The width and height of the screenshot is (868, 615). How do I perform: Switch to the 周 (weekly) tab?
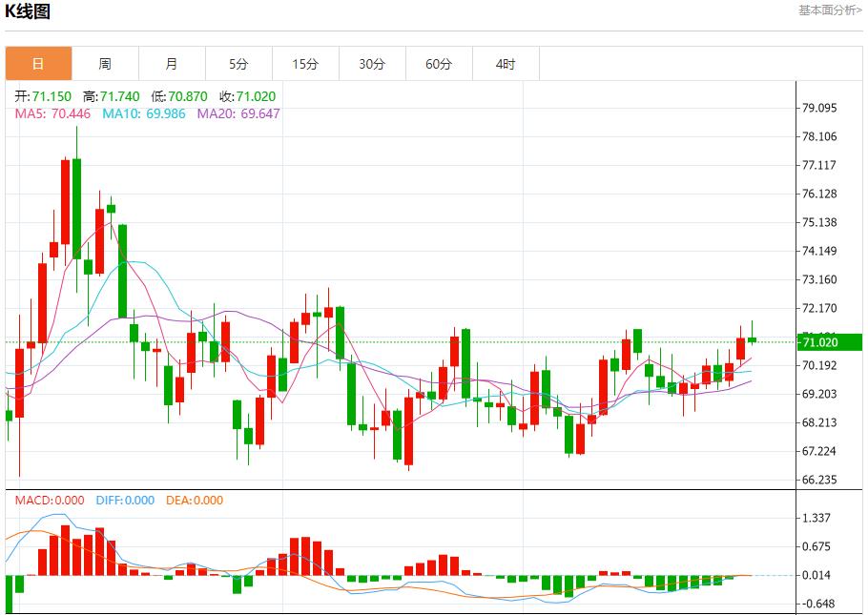coord(105,64)
